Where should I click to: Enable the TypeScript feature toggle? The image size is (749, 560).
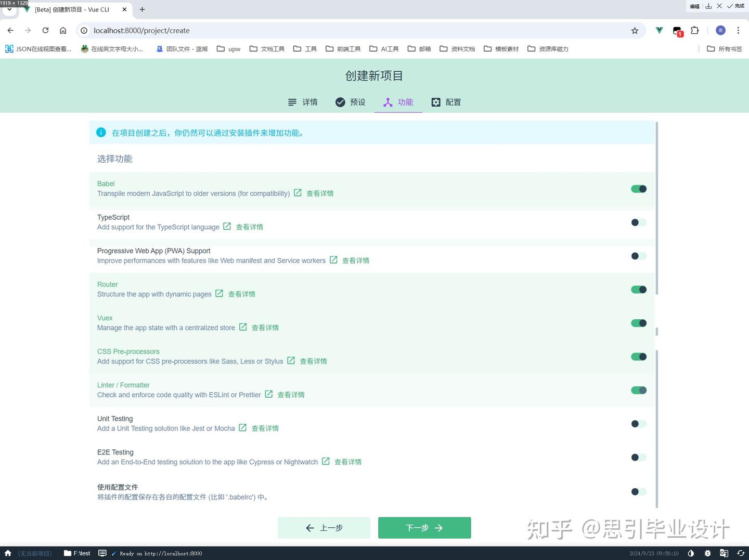coord(639,222)
